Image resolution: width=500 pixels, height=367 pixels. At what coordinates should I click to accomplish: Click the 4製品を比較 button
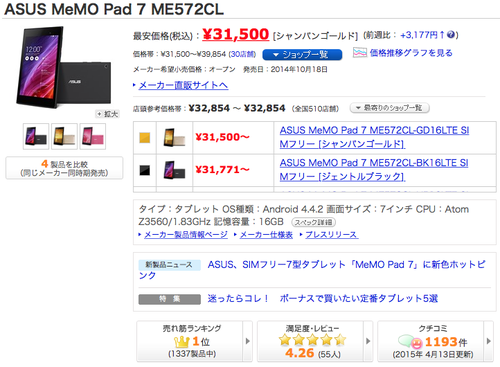click(64, 168)
